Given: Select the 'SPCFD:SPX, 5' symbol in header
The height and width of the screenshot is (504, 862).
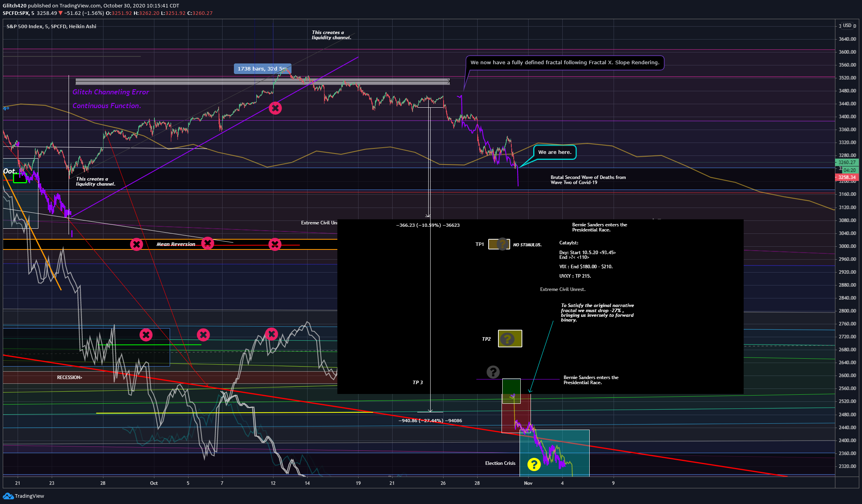Looking at the screenshot, I should [x=18, y=13].
